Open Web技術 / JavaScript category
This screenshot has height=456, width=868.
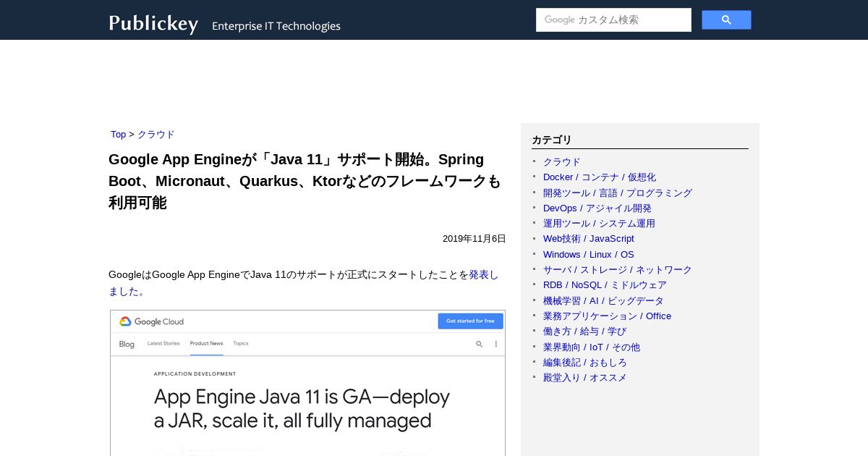(x=589, y=239)
